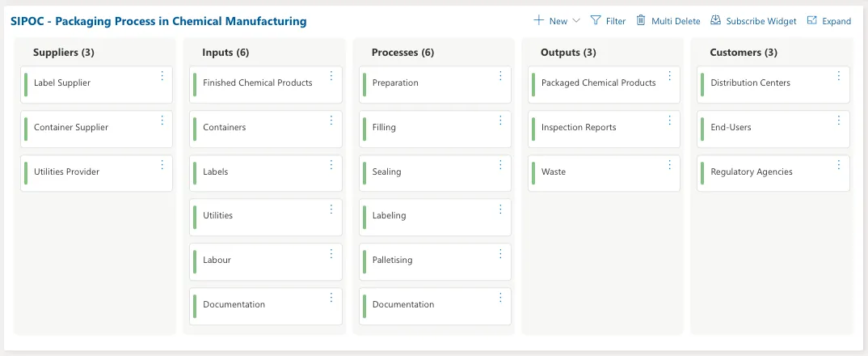The width and height of the screenshot is (868, 356).
Task: Select the Labeling text
Action: tap(389, 216)
